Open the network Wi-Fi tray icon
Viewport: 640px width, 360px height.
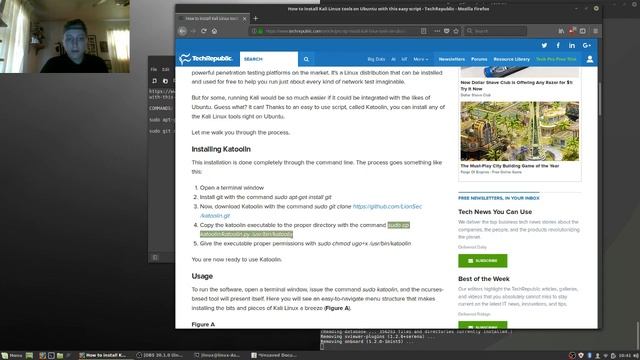[x=605, y=356]
